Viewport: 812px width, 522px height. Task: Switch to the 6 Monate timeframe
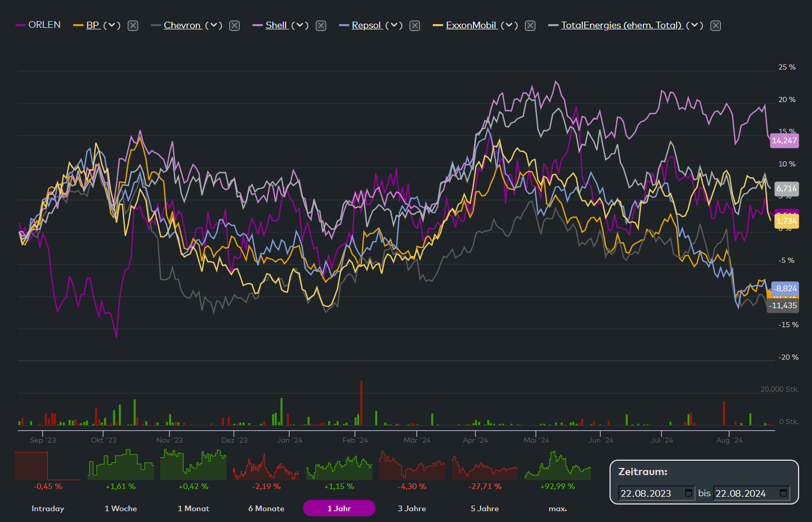point(266,509)
